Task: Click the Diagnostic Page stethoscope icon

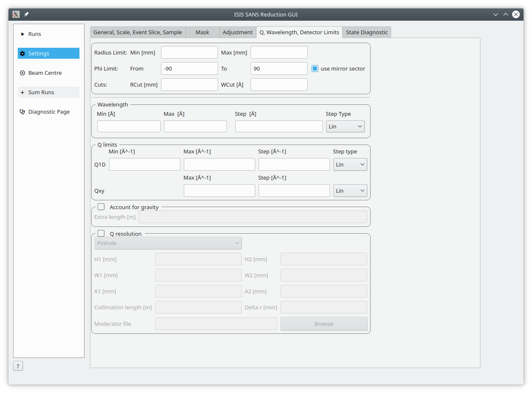Action: coord(23,112)
